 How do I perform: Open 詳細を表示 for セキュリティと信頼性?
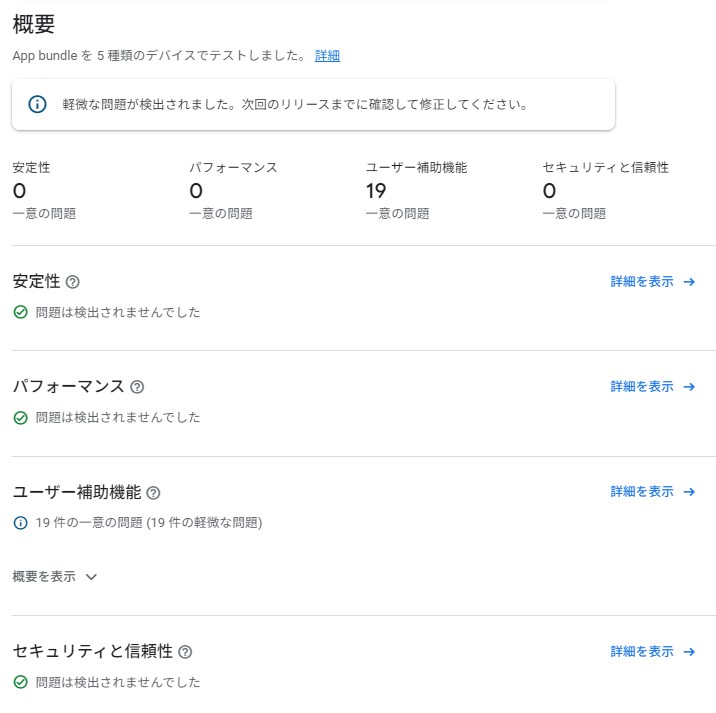(642, 652)
